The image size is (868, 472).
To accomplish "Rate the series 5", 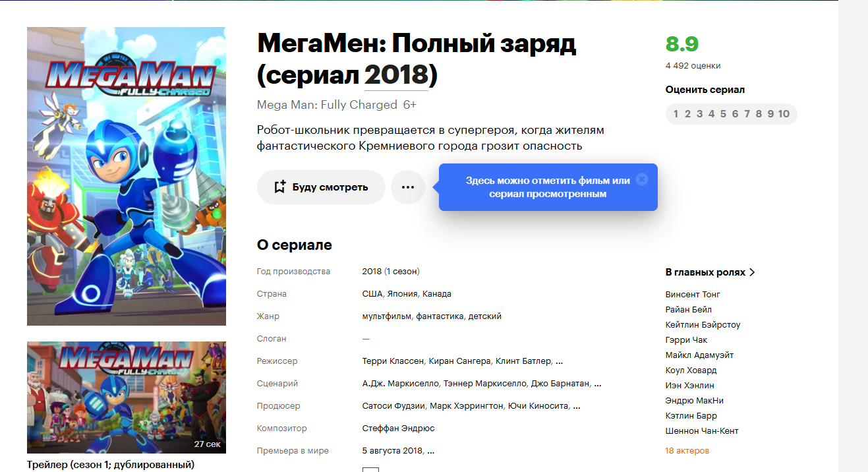I will pyautogui.click(x=723, y=114).
